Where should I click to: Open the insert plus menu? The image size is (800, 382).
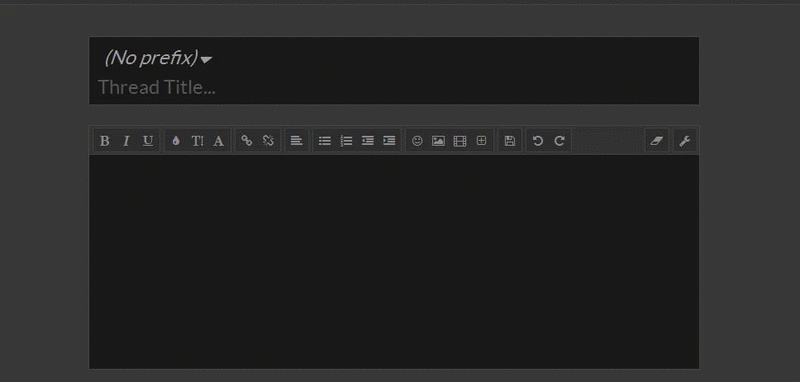pos(481,141)
